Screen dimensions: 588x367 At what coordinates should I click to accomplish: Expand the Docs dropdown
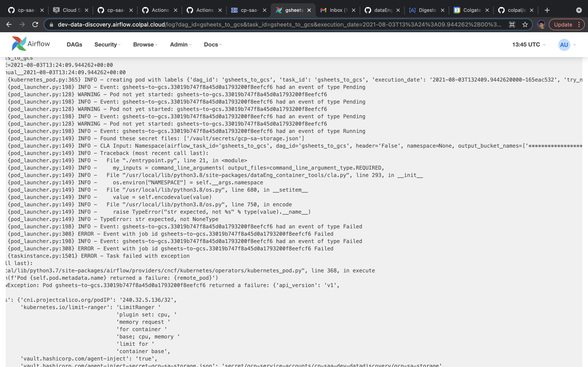click(x=213, y=45)
